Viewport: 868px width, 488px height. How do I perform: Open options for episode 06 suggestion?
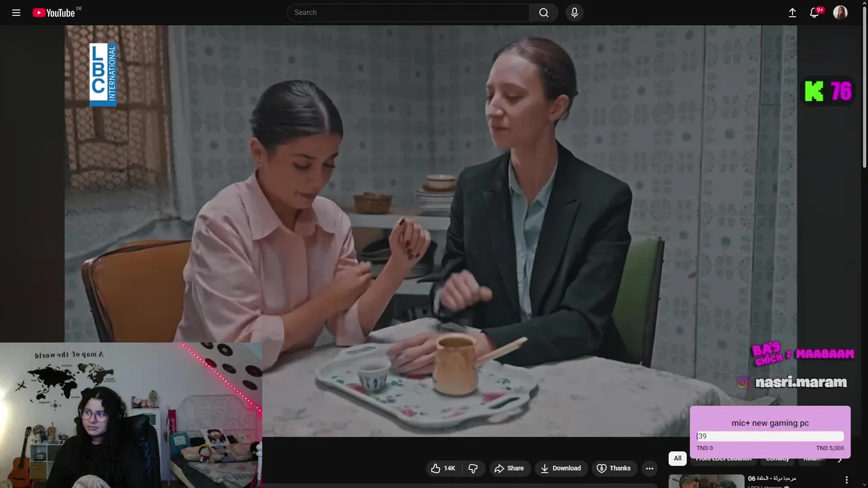click(846, 480)
